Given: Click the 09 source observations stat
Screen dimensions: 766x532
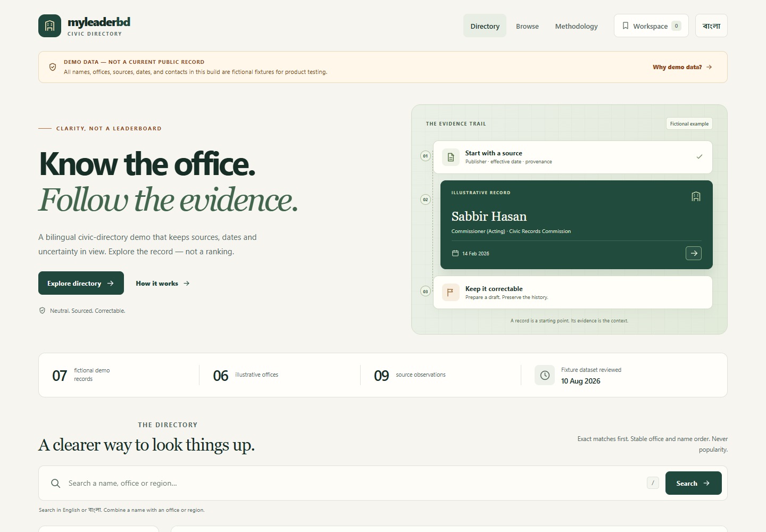Looking at the screenshot, I should coord(410,375).
